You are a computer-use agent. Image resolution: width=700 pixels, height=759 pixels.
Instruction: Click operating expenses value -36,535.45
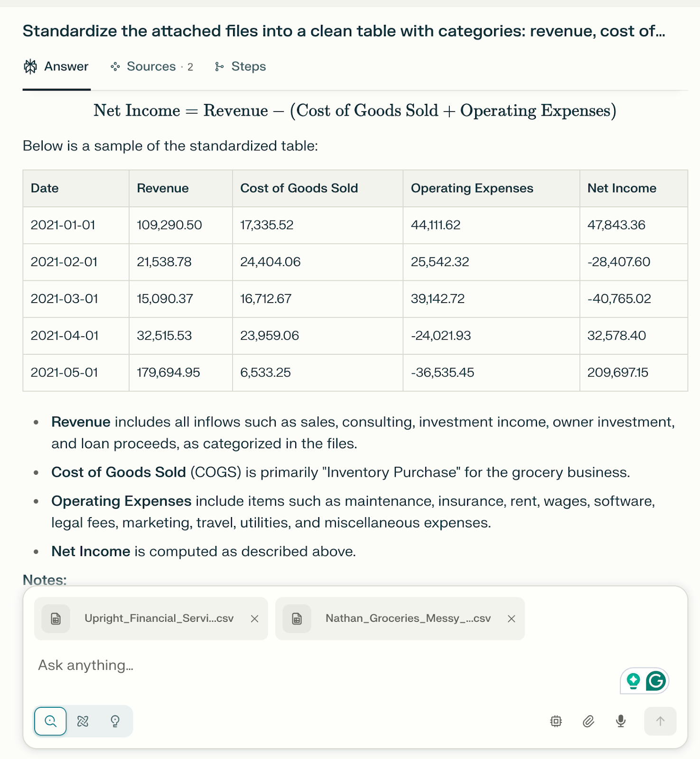442,372
